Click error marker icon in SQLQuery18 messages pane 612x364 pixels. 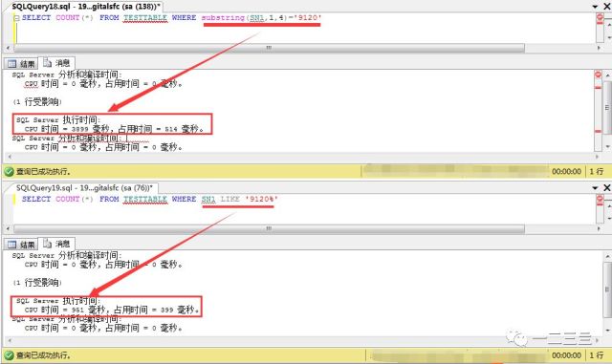598,75
